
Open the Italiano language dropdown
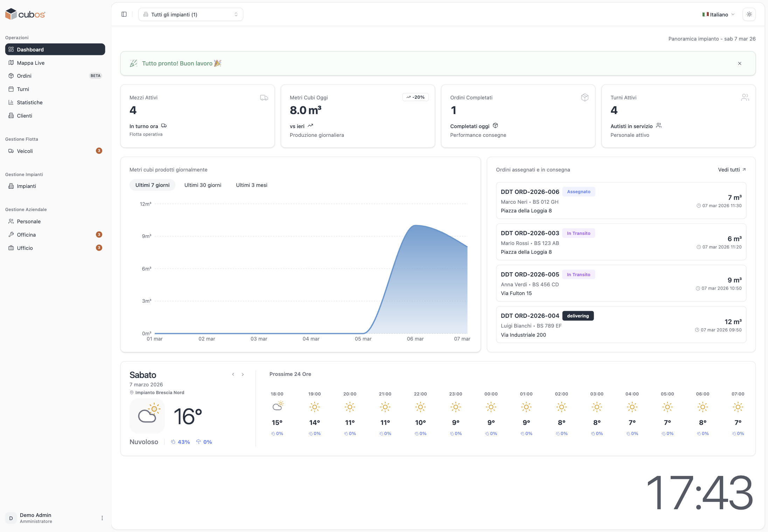718,14
